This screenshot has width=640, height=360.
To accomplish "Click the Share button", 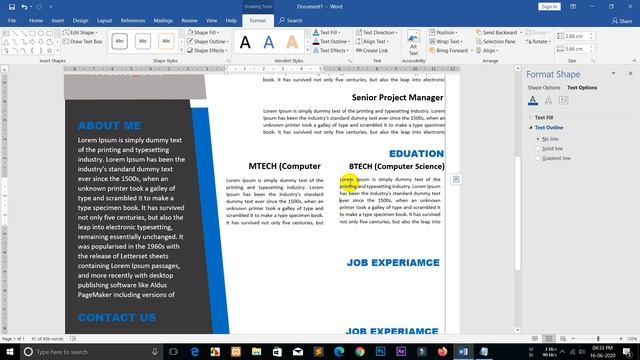I will point(622,20).
